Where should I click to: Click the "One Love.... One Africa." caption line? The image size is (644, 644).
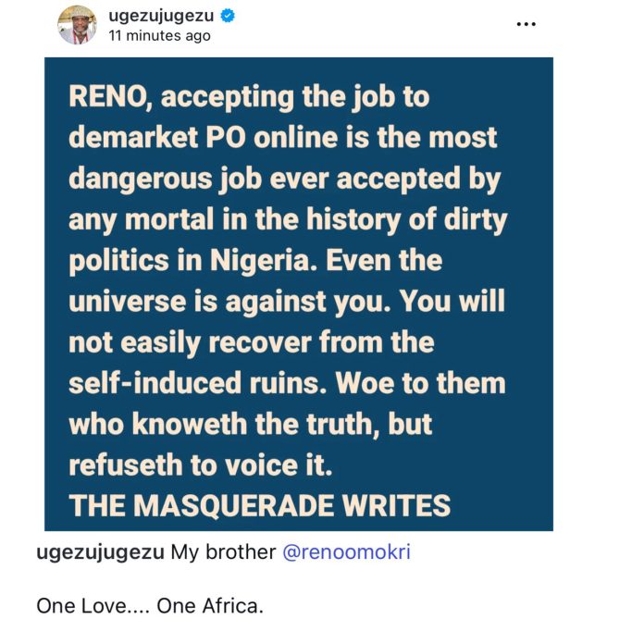[150, 605]
